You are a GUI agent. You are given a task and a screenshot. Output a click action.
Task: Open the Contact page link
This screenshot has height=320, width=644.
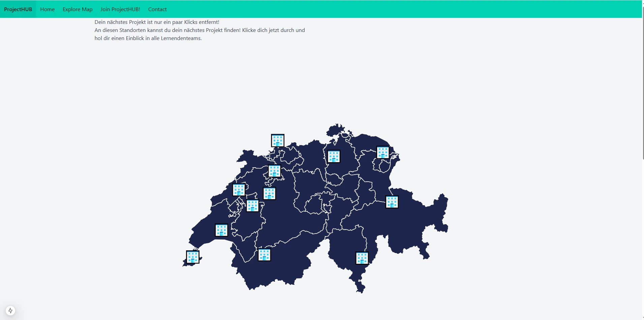(x=157, y=9)
